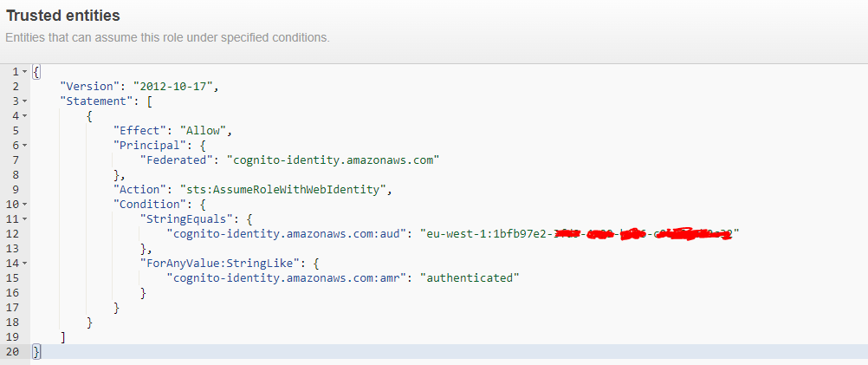Collapse the Principal fold arrow on line 6
Viewport: 868px width, 365px height.
(x=24, y=146)
